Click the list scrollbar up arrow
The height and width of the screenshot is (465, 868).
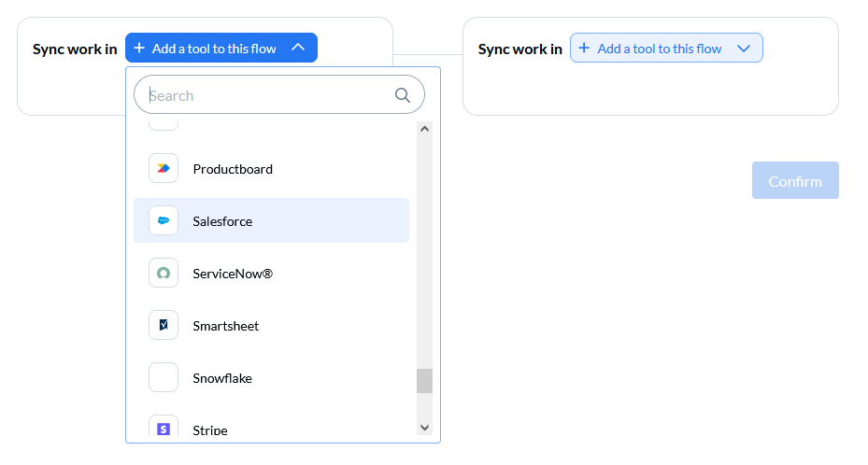coord(424,129)
